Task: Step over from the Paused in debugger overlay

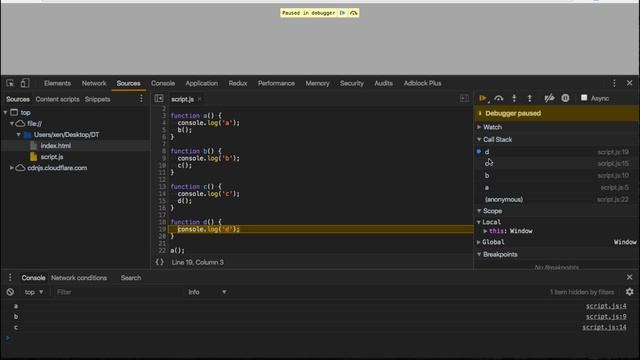Action: tap(353, 13)
